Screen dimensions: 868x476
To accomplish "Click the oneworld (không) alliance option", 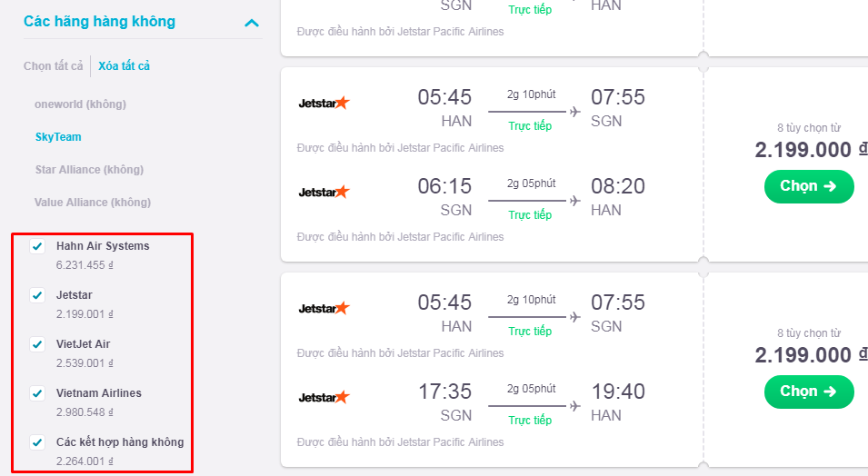I will click(80, 104).
